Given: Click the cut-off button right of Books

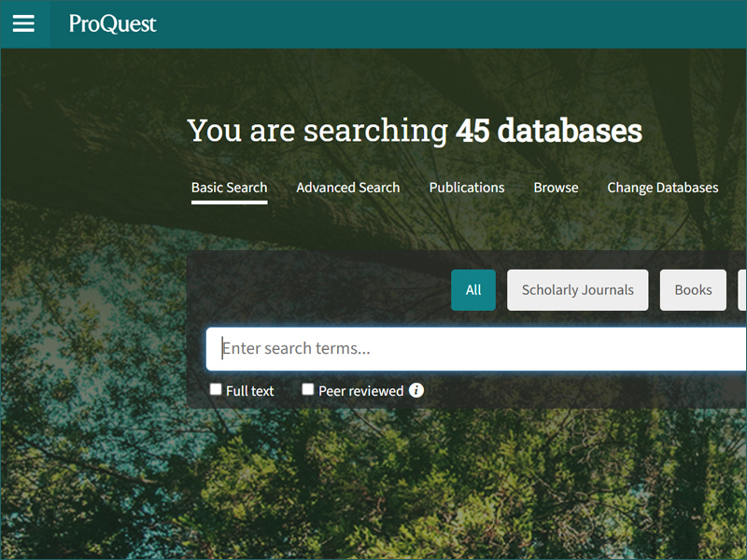Looking at the screenshot, I should pyautogui.click(x=741, y=290).
